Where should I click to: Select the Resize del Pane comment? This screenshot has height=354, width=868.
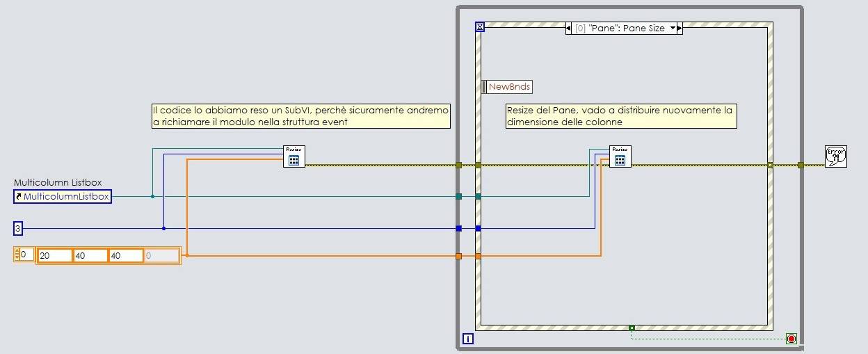pyautogui.click(x=620, y=116)
